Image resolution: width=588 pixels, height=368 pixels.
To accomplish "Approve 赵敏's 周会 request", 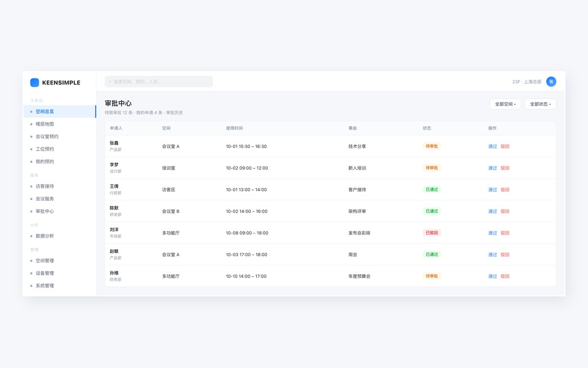I will pyautogui.click(x=492, y=255).
